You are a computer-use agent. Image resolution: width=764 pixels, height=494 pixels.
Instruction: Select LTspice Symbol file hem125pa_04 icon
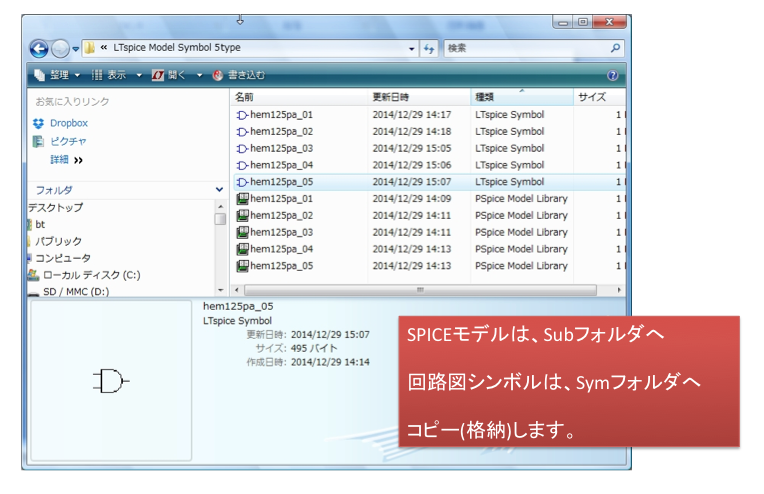pyautogui.click(x=242, y=165)
